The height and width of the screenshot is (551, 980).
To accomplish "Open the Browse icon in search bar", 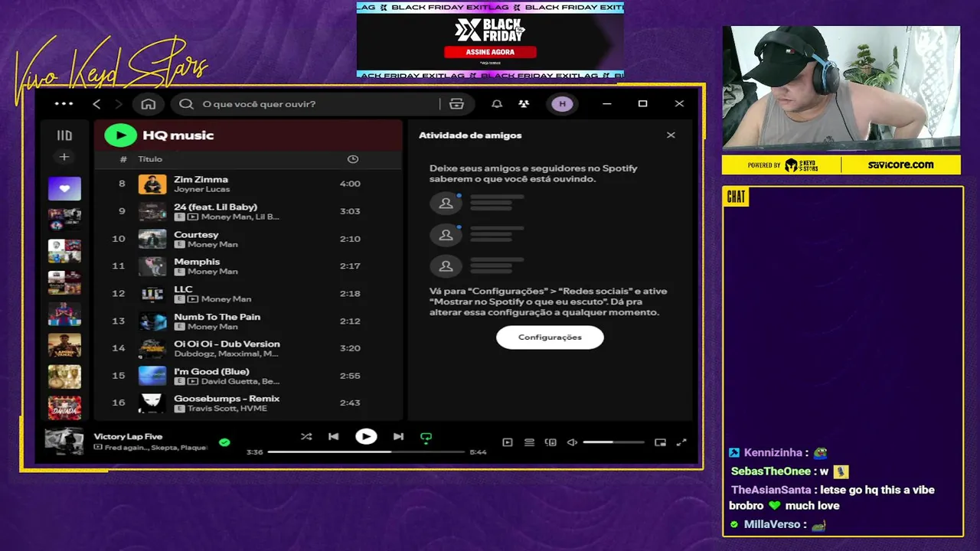I will [x=457, y=104].
